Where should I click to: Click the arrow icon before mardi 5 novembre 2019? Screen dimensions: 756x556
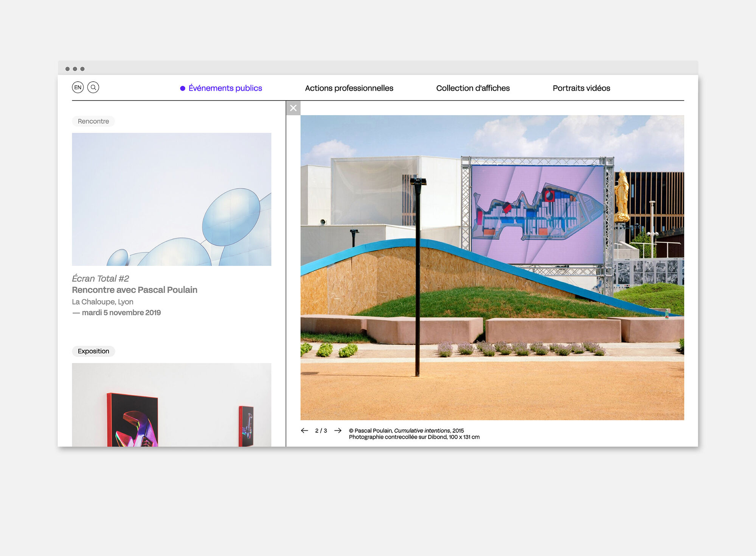pos(77,313)
